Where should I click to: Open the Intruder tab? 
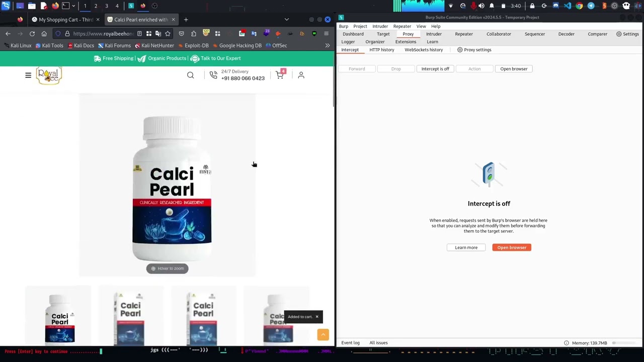[x=434, y=34]
